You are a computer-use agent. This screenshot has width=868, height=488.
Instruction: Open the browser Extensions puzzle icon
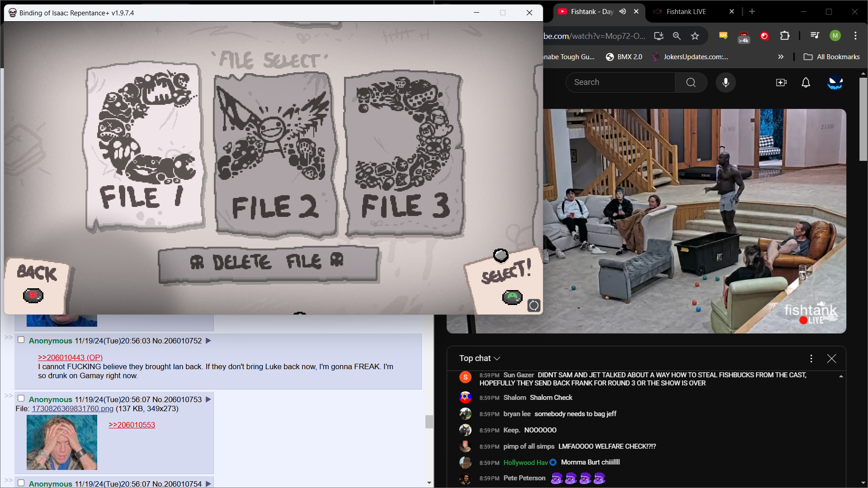(x=785, y=36)
